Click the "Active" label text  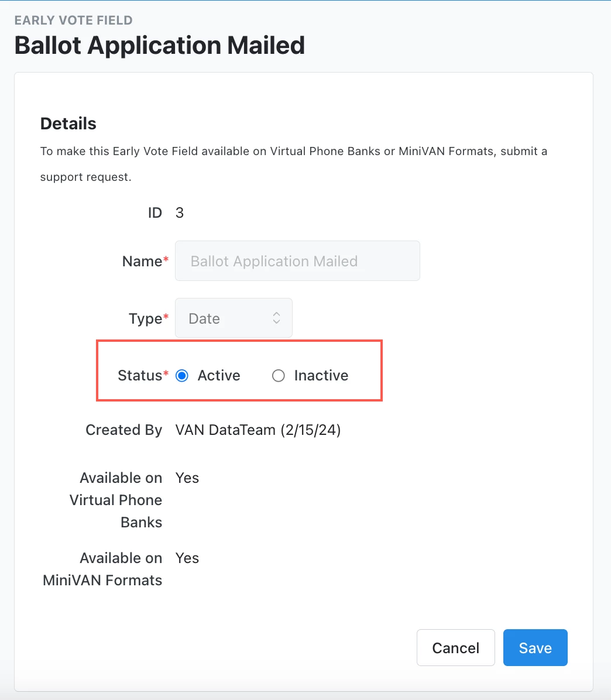219,376
